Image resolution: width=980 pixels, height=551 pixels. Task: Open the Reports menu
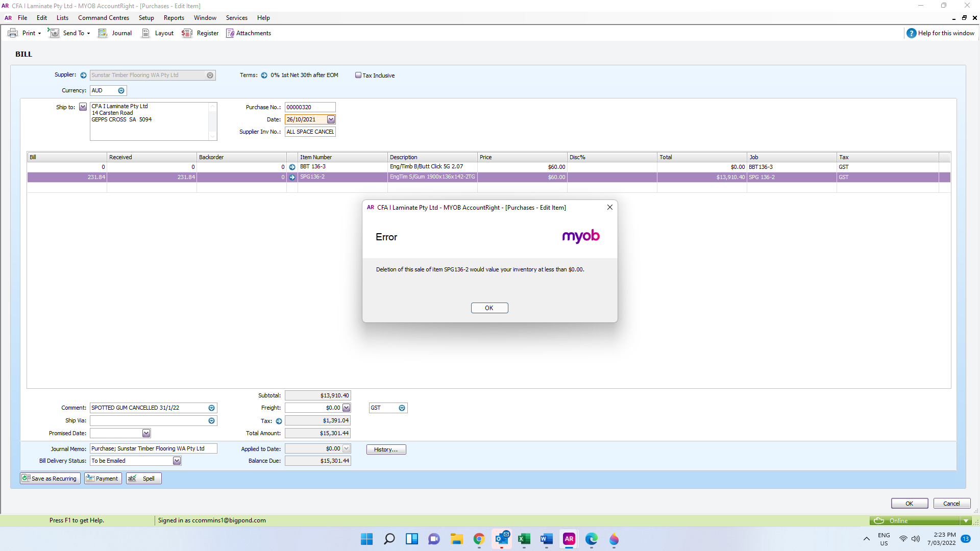(174, 18)
